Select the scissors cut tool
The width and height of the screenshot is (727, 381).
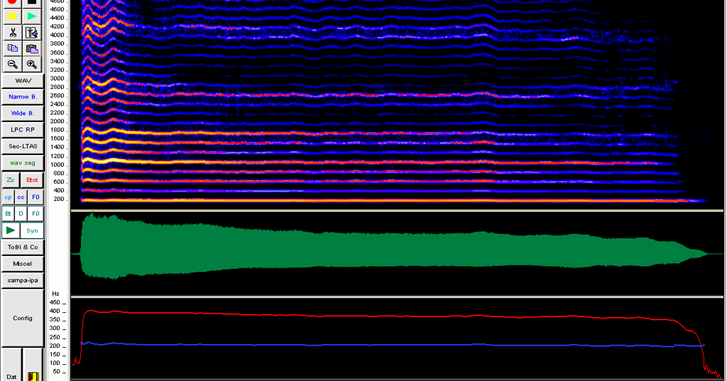tap(12, 33)
